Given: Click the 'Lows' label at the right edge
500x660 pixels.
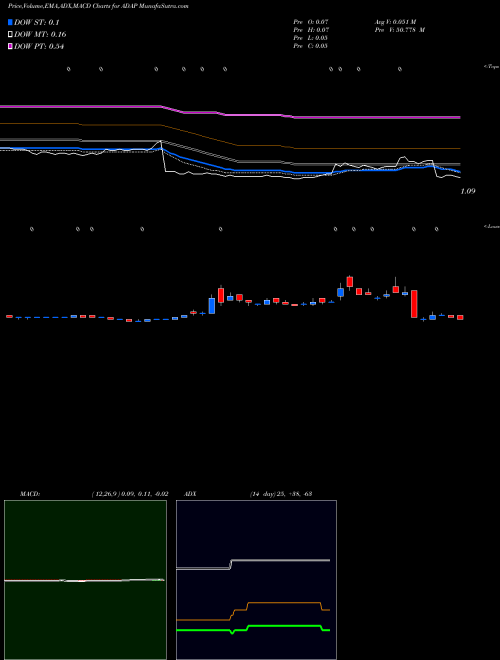Looking at the screenshot, I should (492, 226).
